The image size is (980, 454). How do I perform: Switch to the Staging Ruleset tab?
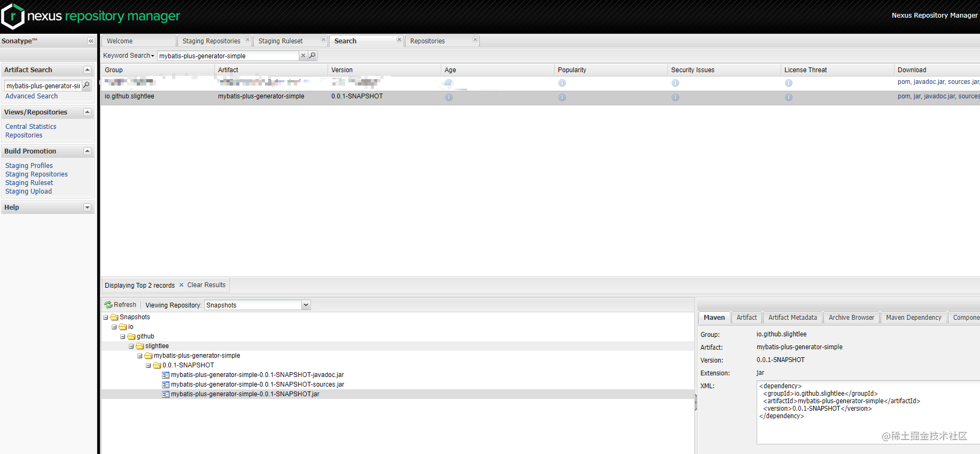281,41
